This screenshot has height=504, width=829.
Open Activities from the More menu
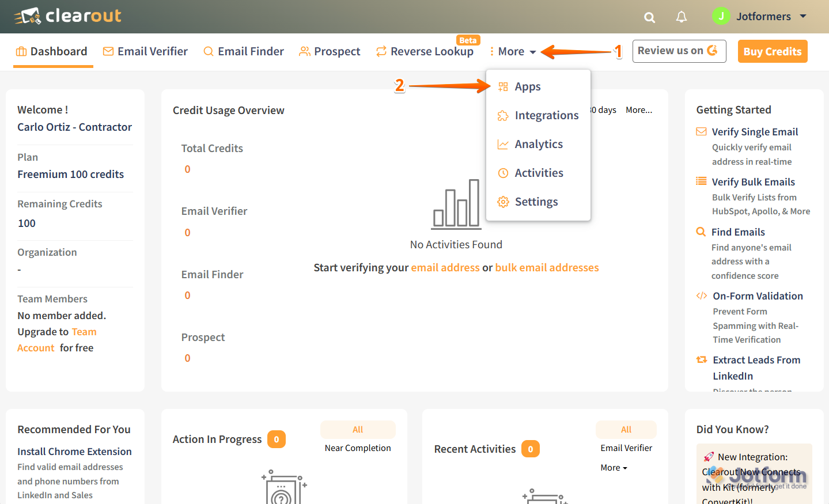538,173
